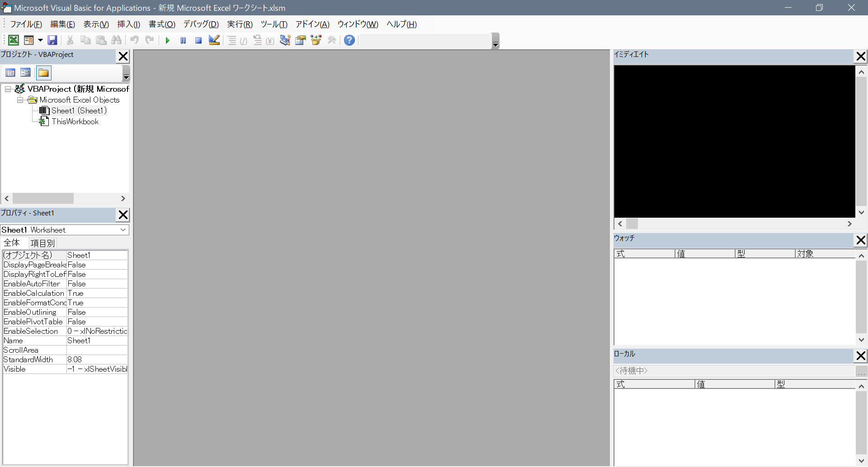Open VBA Help question mark icon

pos(349,40)
